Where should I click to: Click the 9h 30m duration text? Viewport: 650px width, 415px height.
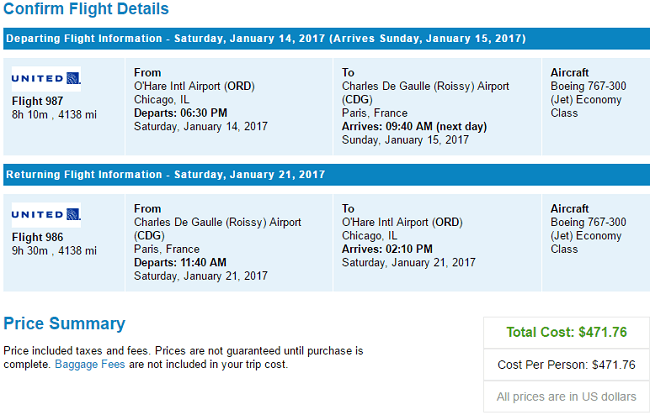point(29,251)
